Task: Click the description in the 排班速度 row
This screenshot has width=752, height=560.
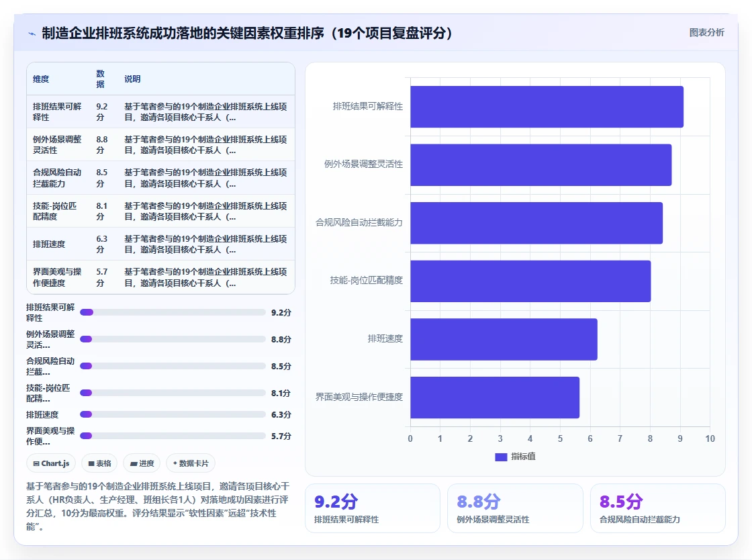Action: pyautogui.click(x=206, y=244)
